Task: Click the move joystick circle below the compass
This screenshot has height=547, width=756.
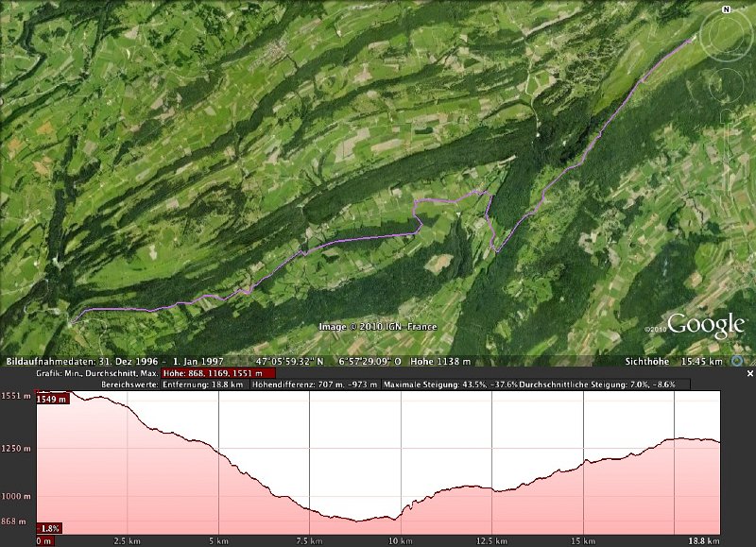Action: [728, 85]
